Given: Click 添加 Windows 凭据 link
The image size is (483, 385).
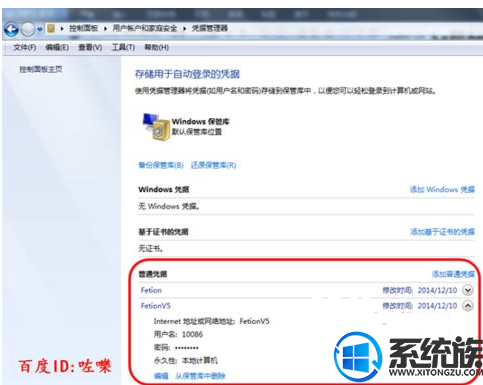Looking at the screenshot, I should [x=442, y=189].
